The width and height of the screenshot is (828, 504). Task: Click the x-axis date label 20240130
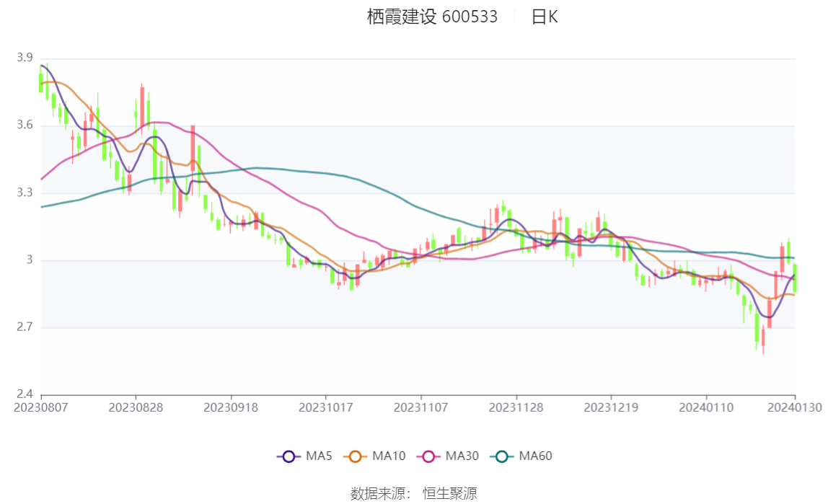795,407
